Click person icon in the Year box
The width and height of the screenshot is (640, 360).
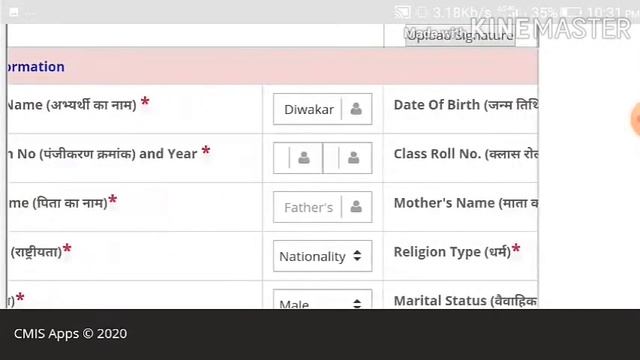354,158
